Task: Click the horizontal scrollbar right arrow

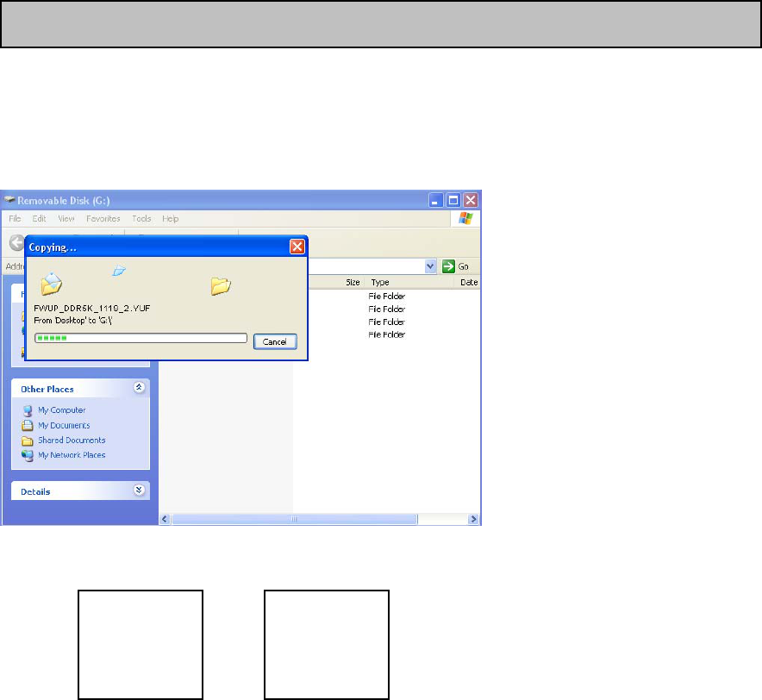Action: click(473, 519)
